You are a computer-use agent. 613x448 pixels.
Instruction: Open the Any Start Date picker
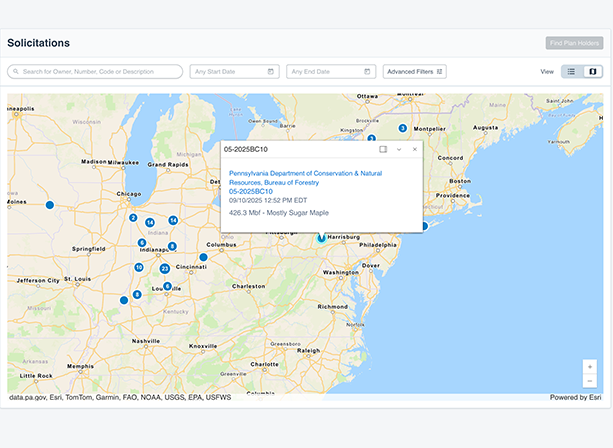(x=226, y=72)
